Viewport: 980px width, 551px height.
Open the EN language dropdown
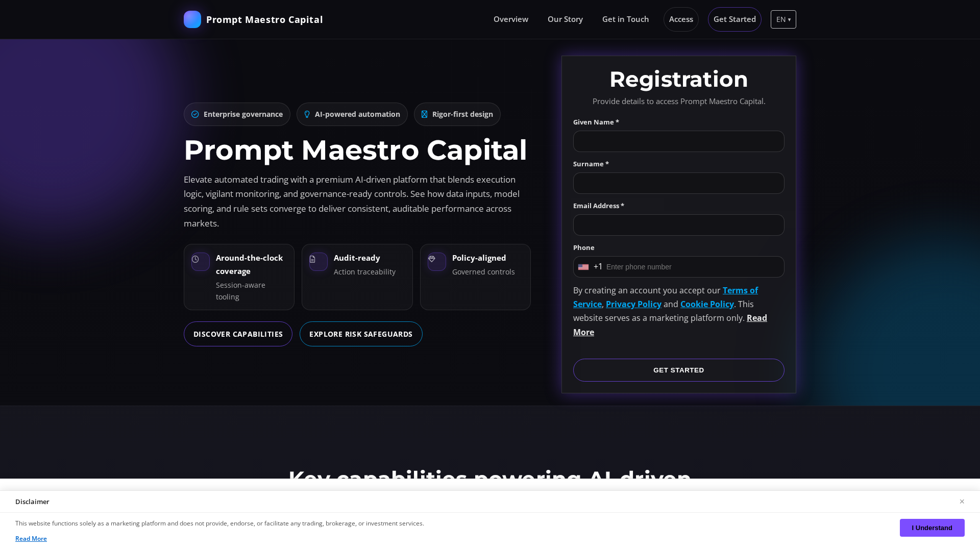coord(783,19)
